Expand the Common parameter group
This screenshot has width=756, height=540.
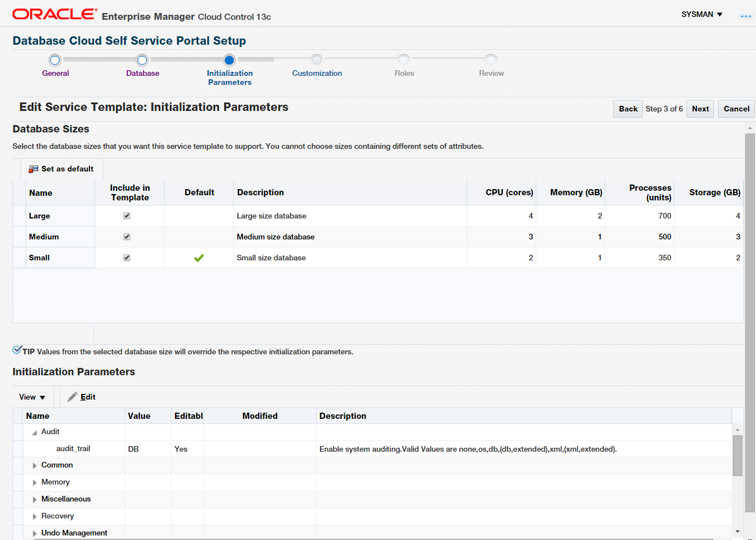click(35, 466)
